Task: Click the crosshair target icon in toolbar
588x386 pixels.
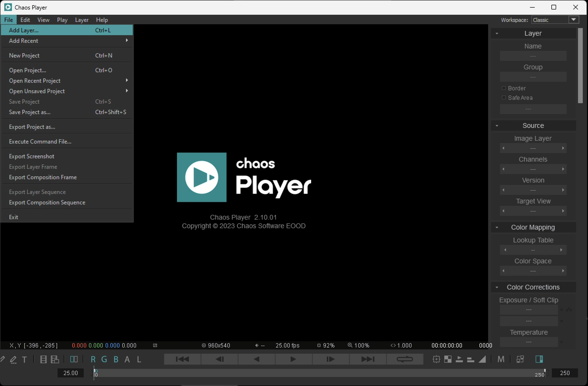Action: point(436,359)
